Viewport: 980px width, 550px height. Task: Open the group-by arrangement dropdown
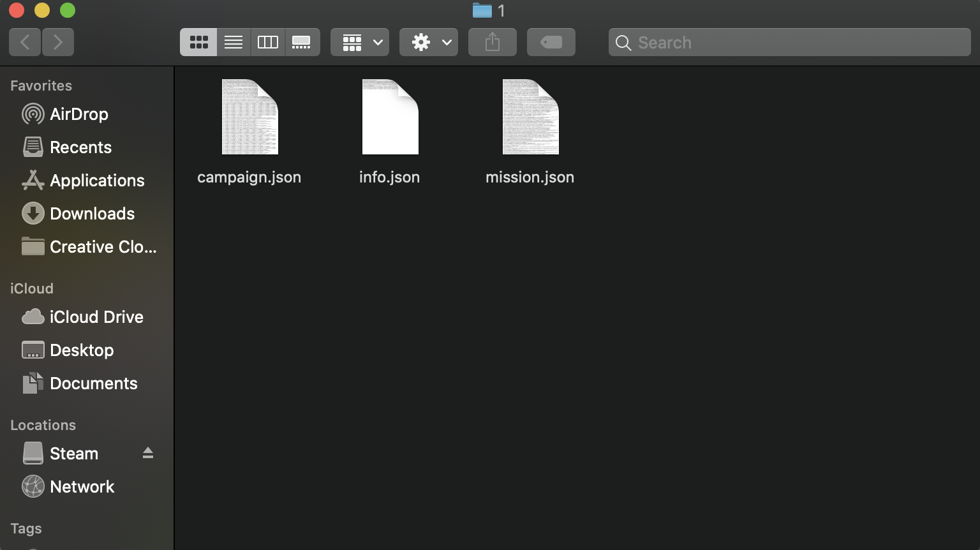(360, 42)
